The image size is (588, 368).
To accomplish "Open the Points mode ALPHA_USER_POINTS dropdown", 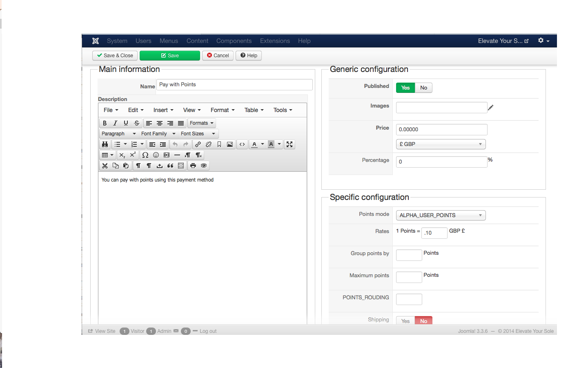I will coord(441,215).
